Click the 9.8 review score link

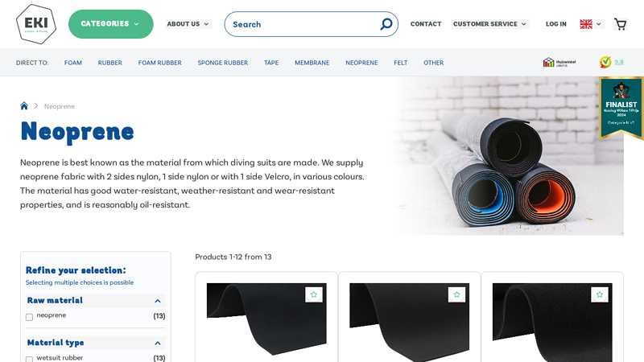coord(619,63)
